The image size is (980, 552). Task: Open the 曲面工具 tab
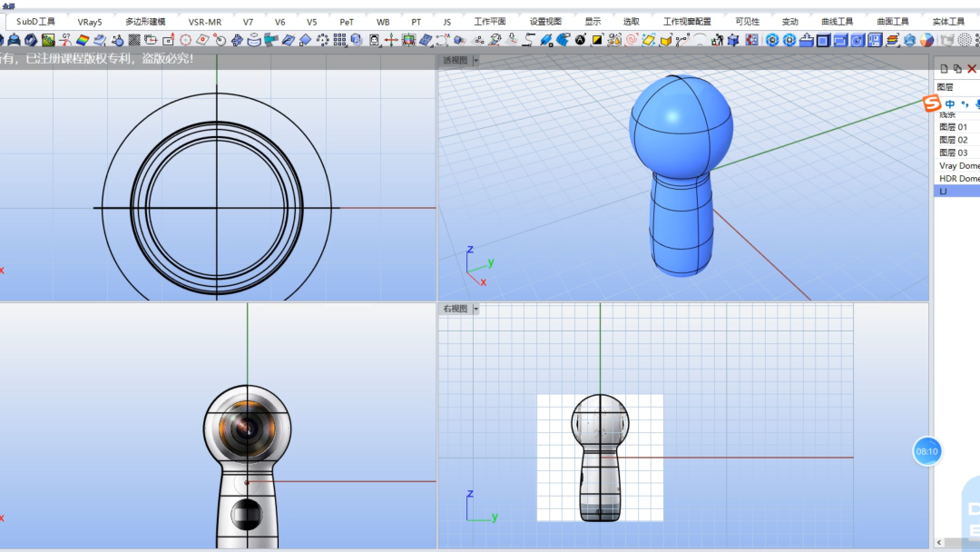[893, 22]
